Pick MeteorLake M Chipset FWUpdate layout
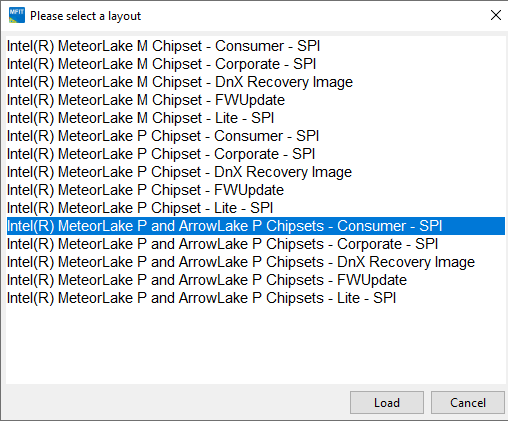Screen dimensions: 508x421 (x=256, y=100)
